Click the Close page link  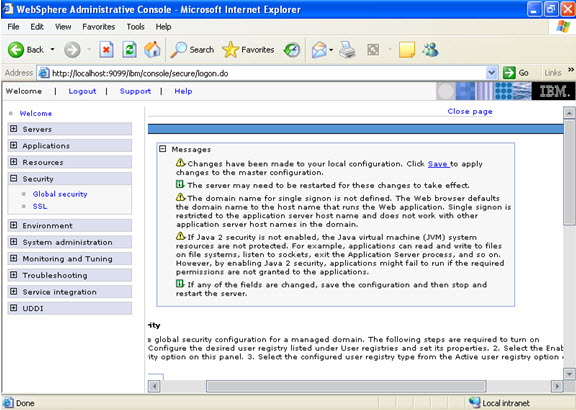470,111
